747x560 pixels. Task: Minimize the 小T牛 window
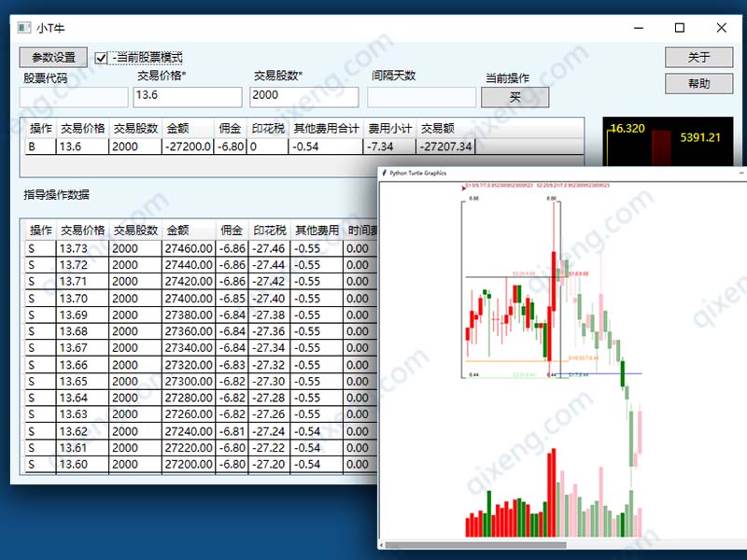click(638, 28)
